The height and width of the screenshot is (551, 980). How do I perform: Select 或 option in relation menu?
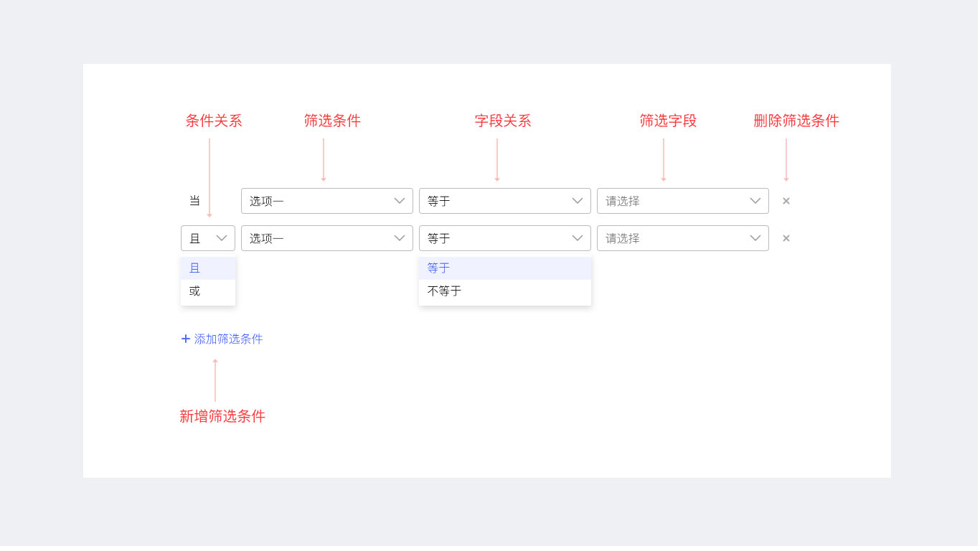[207, 291]
